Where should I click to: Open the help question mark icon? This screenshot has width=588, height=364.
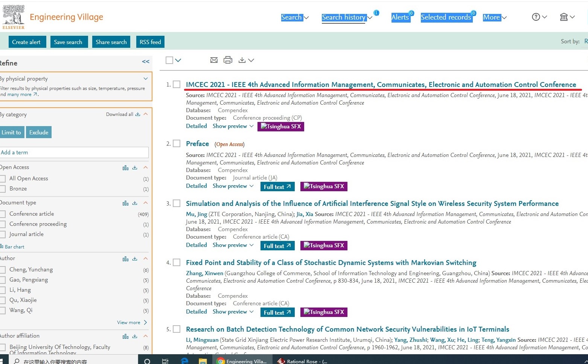click(536, 17)
